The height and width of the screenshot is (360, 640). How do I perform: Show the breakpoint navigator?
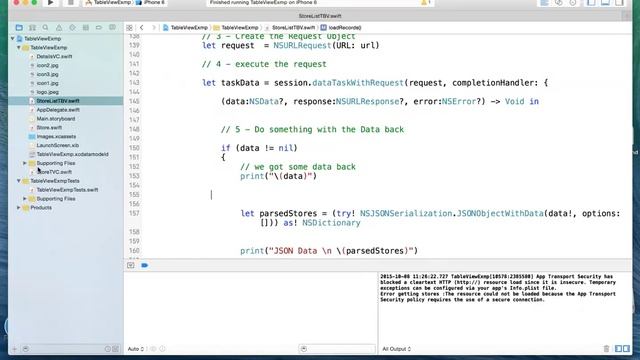[99, 28]
